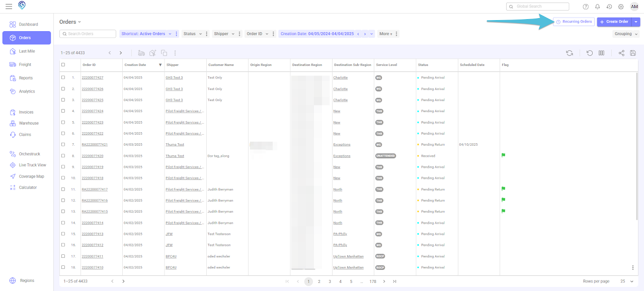Open Shortcut filter options dots

[x=177, y=34]
